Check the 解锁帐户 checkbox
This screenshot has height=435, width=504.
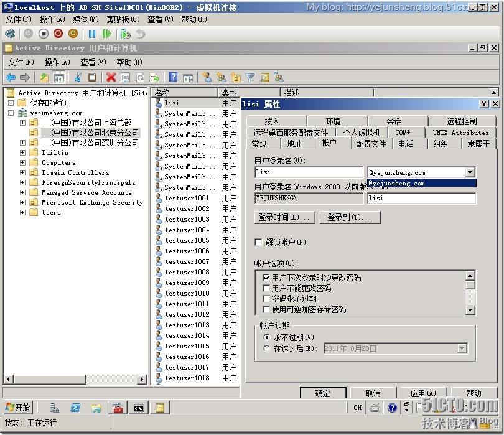[258, 242]
